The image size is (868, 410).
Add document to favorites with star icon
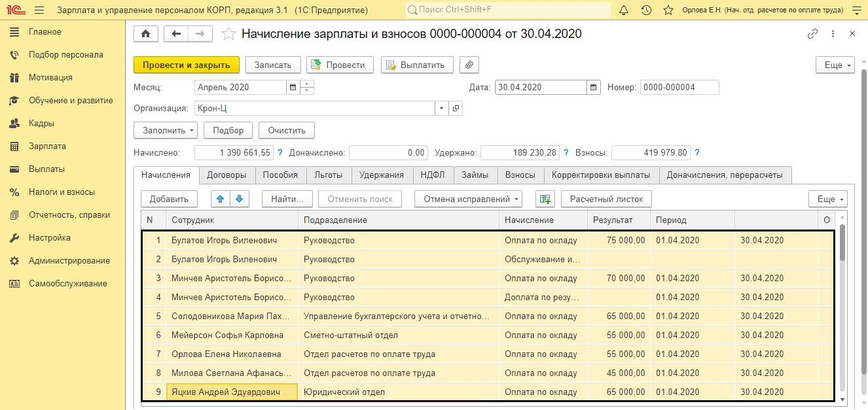click(x=228, y=34)
